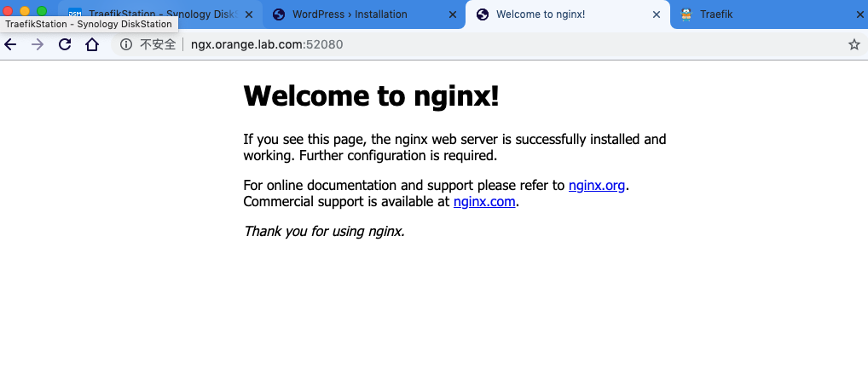Reload the nginx welcome page
This screenshot has width=868, height=369.
pos(65,45)
